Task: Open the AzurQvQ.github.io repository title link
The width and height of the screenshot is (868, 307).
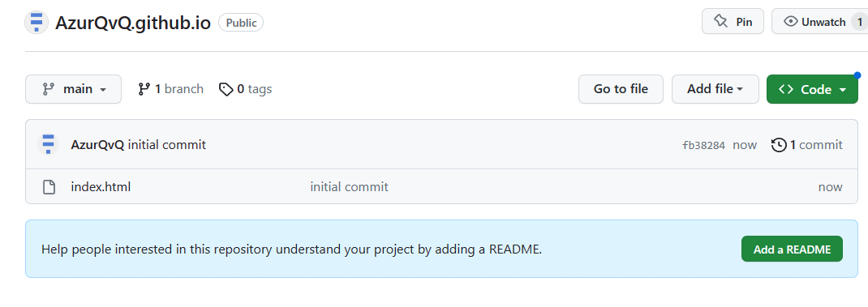Action: [x=133, y=23]
